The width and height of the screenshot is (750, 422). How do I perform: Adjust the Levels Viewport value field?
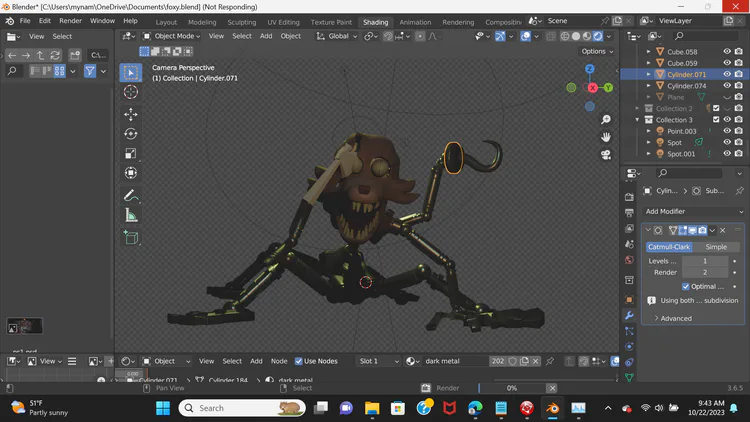coord(705,261)
